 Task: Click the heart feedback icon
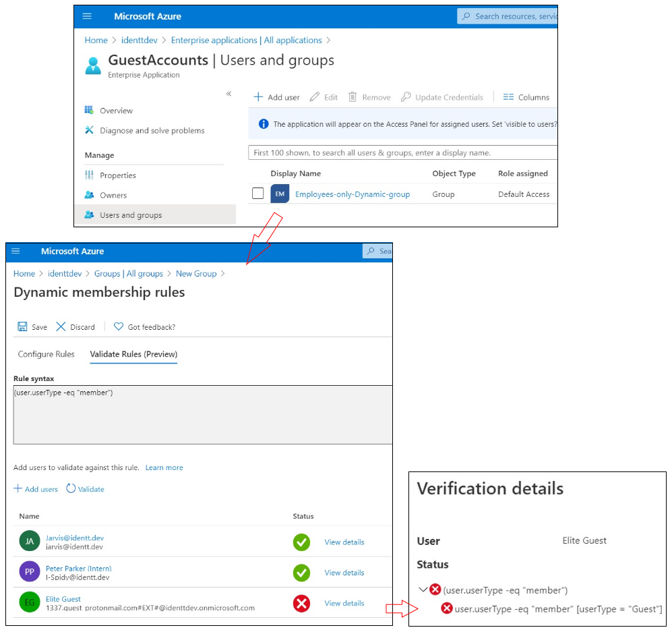[118, 327]
